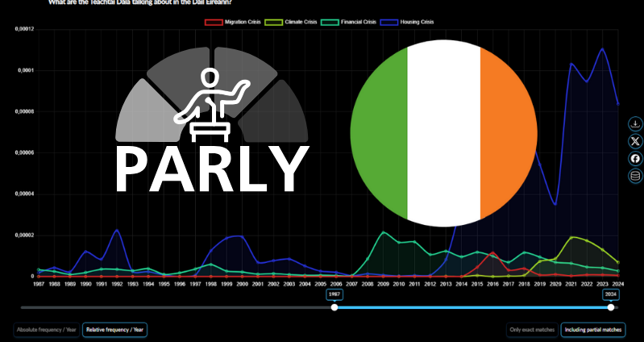Click the grey unselected slider track
Viewport: 644px width, 342px height.
pos(177,307)
